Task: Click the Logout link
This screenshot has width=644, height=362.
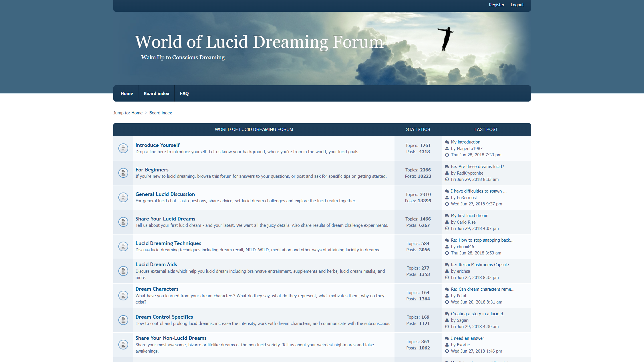Action: point(517,5)
